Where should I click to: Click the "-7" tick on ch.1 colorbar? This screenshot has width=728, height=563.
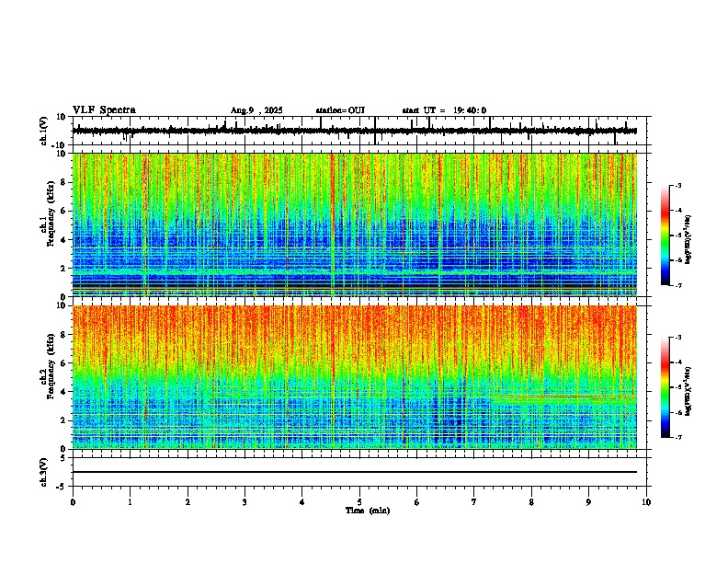pos(678,286)
